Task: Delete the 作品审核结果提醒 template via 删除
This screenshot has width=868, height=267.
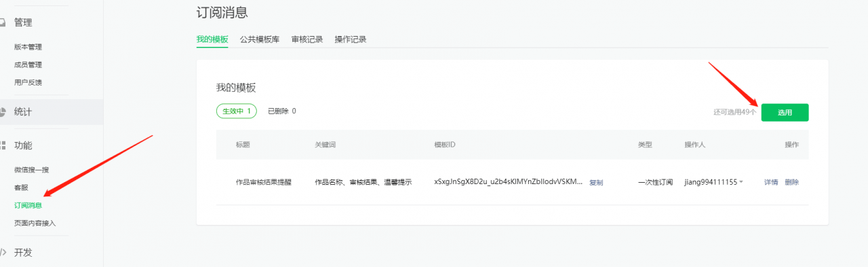Action: [x=792, y=182]
